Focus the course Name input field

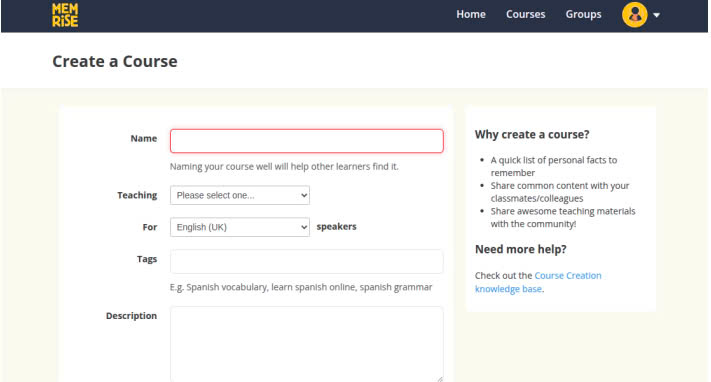pos(307,141)
